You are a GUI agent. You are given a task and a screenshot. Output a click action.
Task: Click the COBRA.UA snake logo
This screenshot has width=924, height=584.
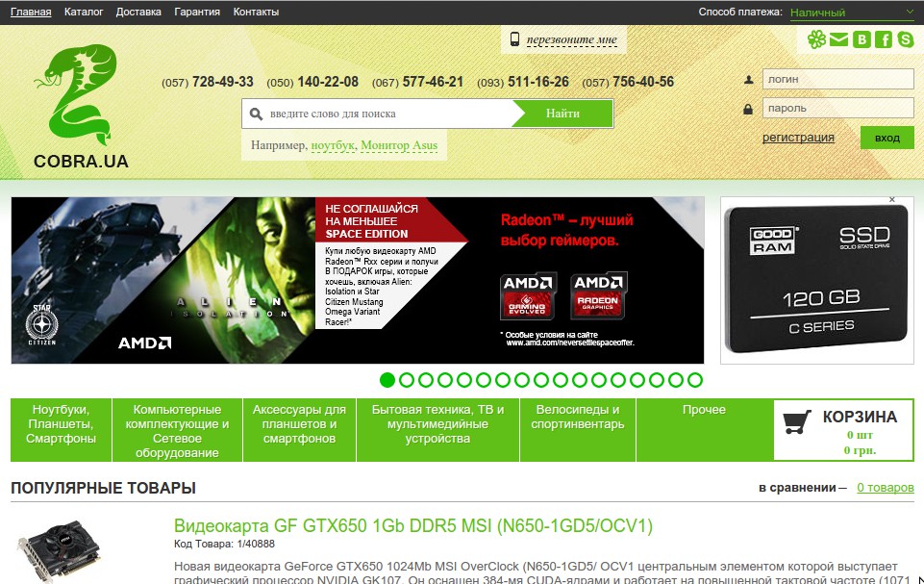81,107
